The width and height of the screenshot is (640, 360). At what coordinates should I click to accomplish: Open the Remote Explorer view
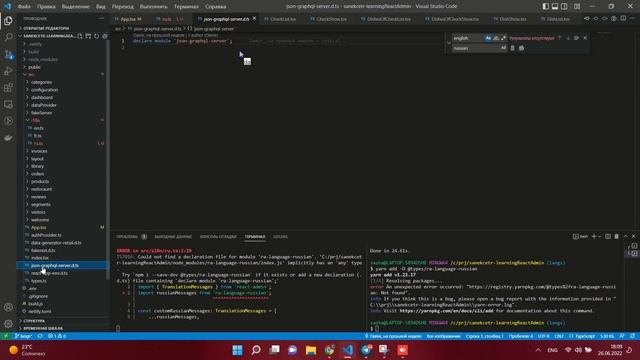coord(8,104)
